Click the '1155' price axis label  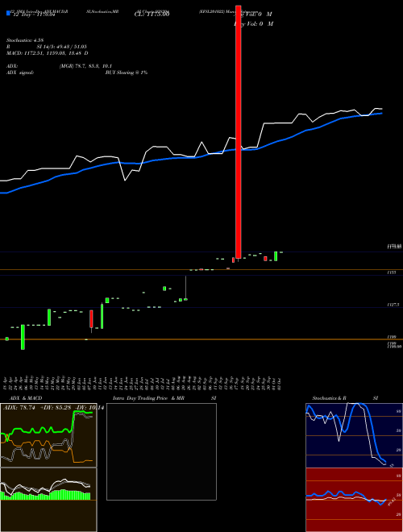(392, 272)
